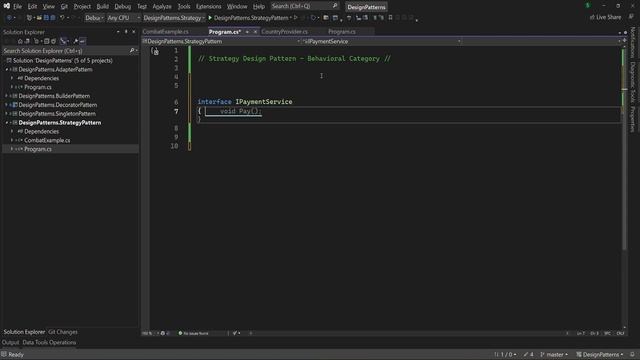Screen dimensions: 640x360
Task: Click the Solution Explorer search magnifier icon
Action: point(132,51)
